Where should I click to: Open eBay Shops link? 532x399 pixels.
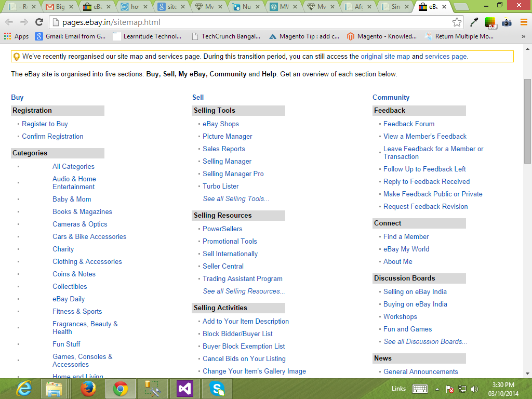pos(220,124)
